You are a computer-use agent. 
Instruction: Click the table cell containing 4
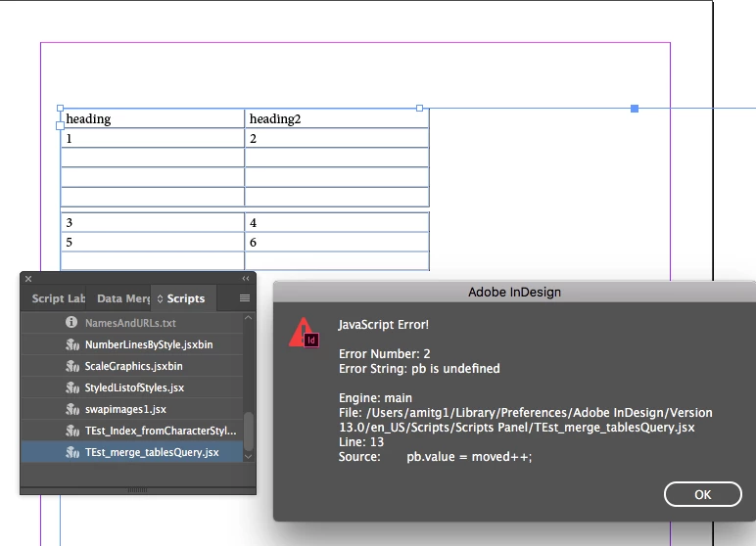pyautogui.click(x=337, y=222)
